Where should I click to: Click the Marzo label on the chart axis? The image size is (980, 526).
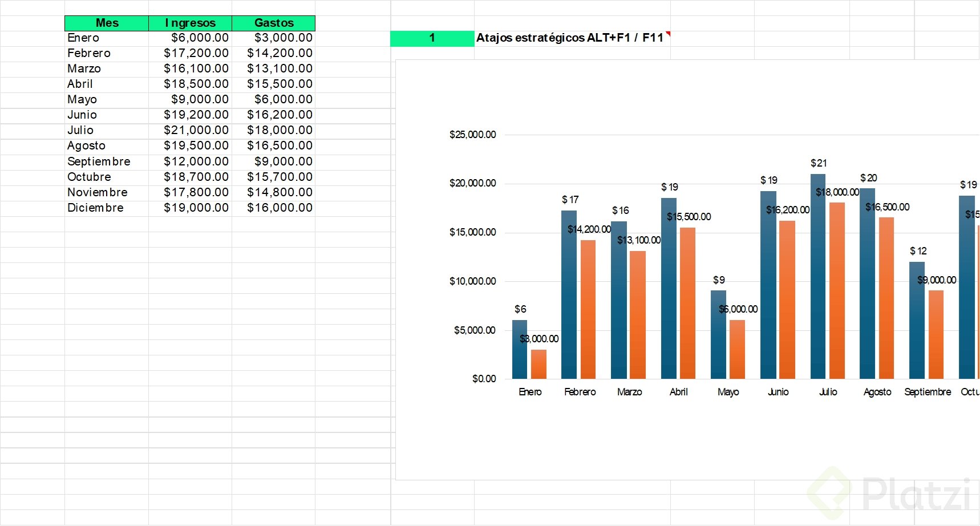[630, 392]
